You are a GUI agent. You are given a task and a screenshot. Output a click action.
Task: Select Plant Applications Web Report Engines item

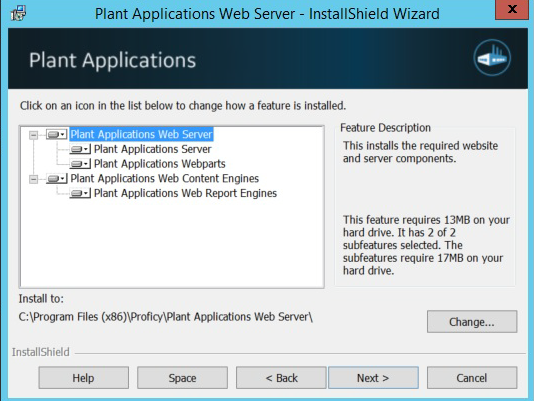185,193
